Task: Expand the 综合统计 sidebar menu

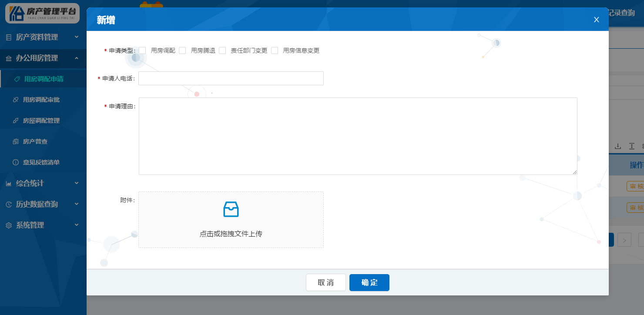Action: click(x=43, y=184)
